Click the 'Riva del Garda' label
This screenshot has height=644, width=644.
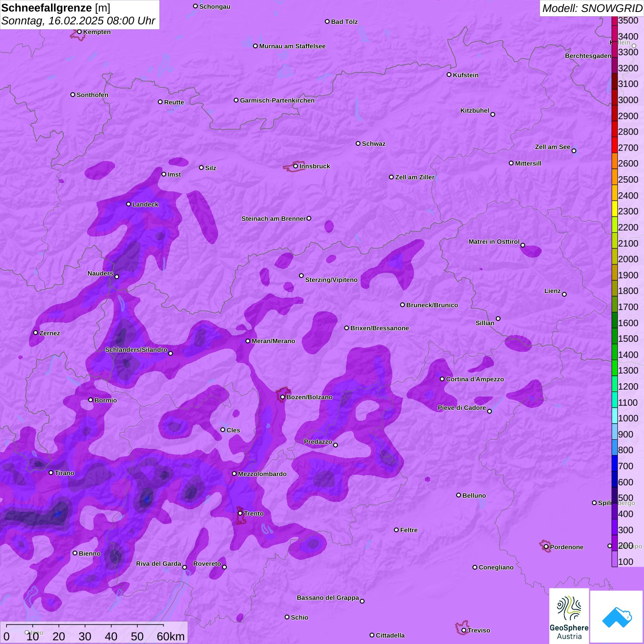tap(159, 563)
